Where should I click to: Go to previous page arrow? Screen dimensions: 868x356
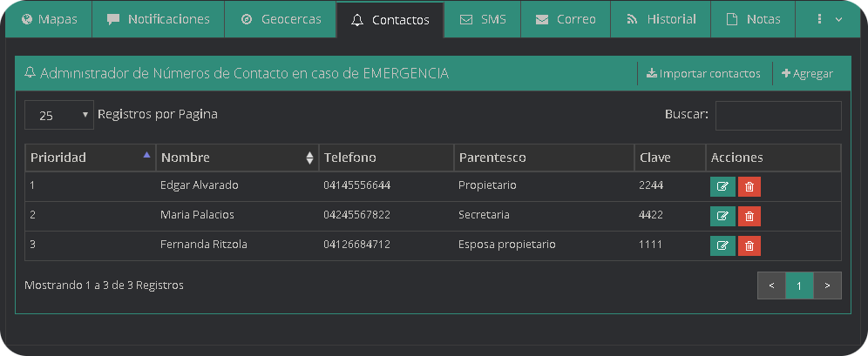771,285
